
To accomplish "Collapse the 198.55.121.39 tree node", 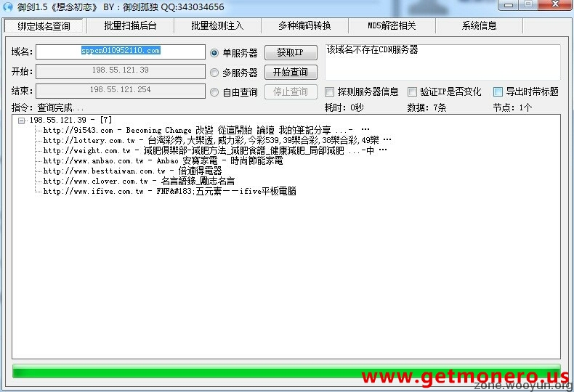I will point(22,121).
